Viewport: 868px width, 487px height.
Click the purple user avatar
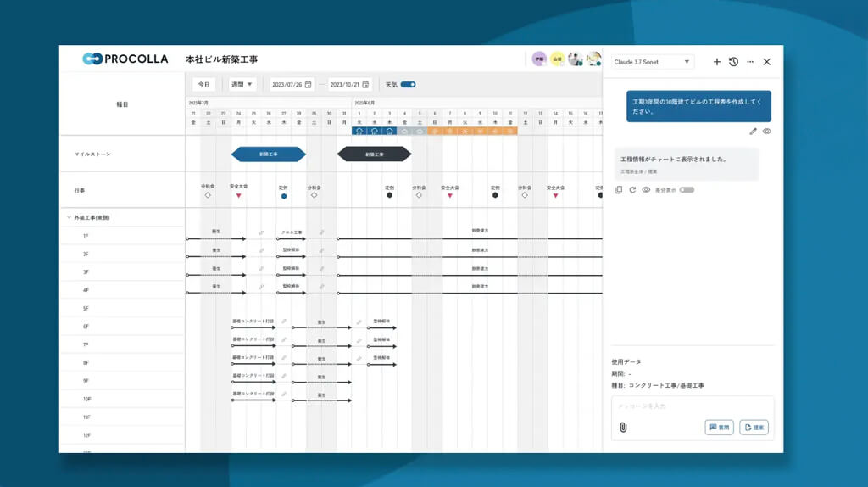pyautogui.click(x=539, y=59)
